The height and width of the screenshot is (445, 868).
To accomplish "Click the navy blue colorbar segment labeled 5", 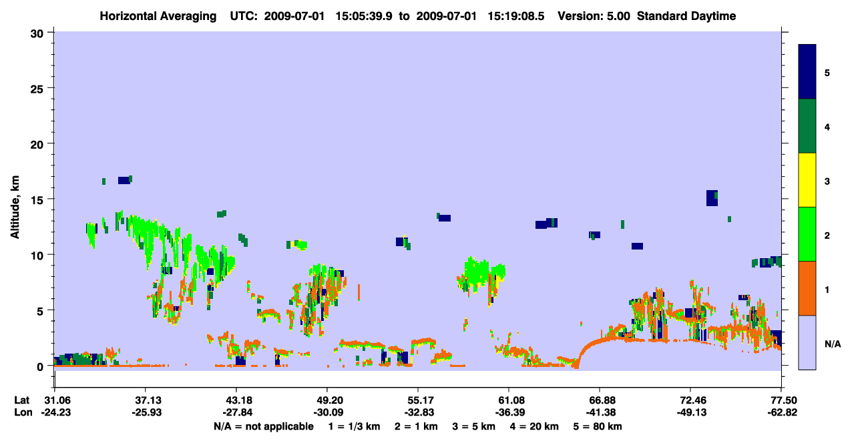I will [807, 72].
